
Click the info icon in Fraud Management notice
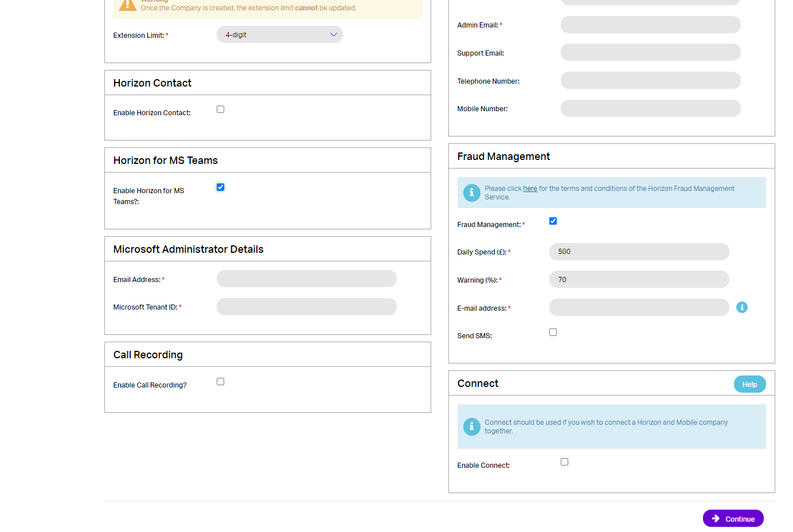click(x=471, y=193)
